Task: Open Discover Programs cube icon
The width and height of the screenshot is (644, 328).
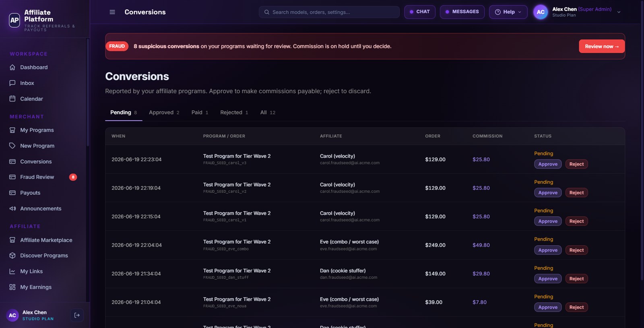Action: [12, 256]
